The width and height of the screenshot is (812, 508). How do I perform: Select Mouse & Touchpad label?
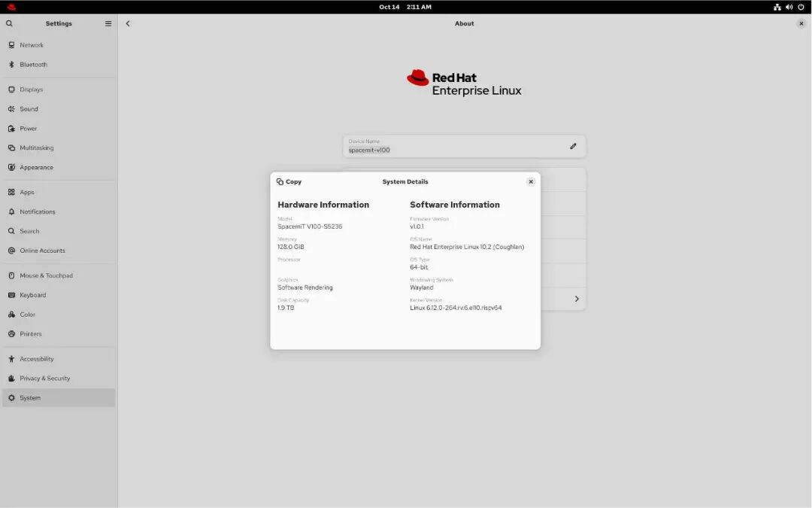tap(46, 275)
